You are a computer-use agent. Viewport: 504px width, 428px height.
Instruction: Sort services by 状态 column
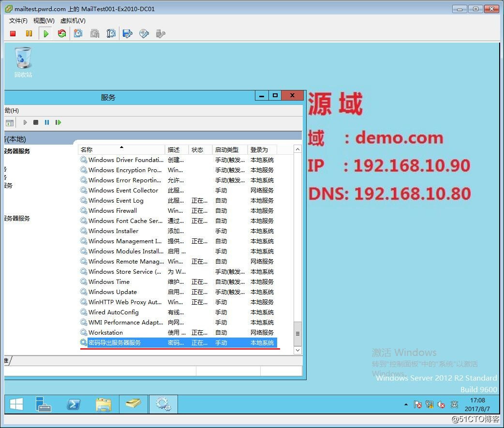[x=200, y=150]
